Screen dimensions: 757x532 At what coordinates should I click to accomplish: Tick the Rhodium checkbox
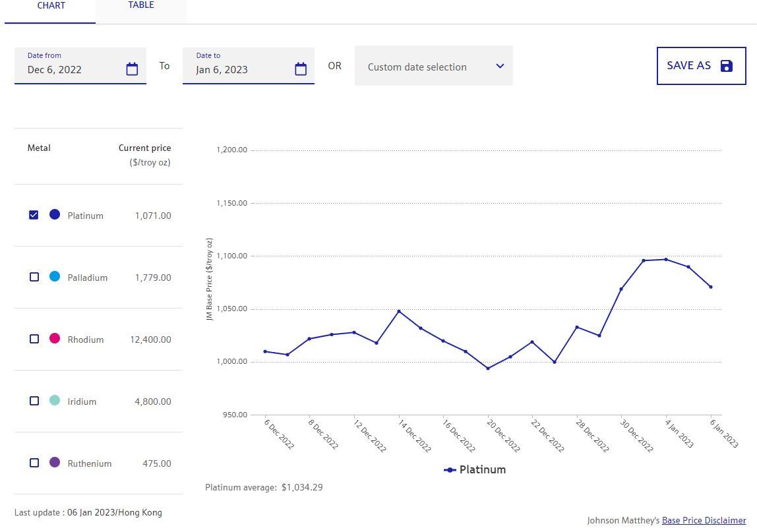[34, 339]
